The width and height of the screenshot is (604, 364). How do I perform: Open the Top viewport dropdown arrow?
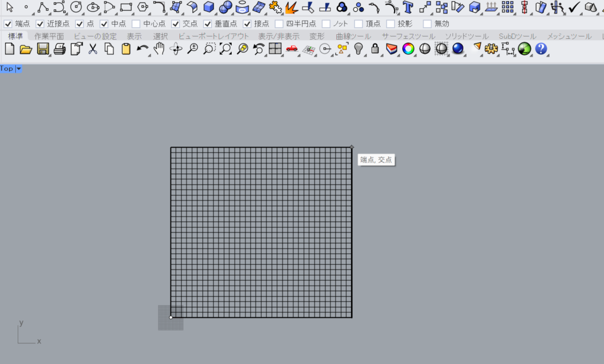coord(19,69)
